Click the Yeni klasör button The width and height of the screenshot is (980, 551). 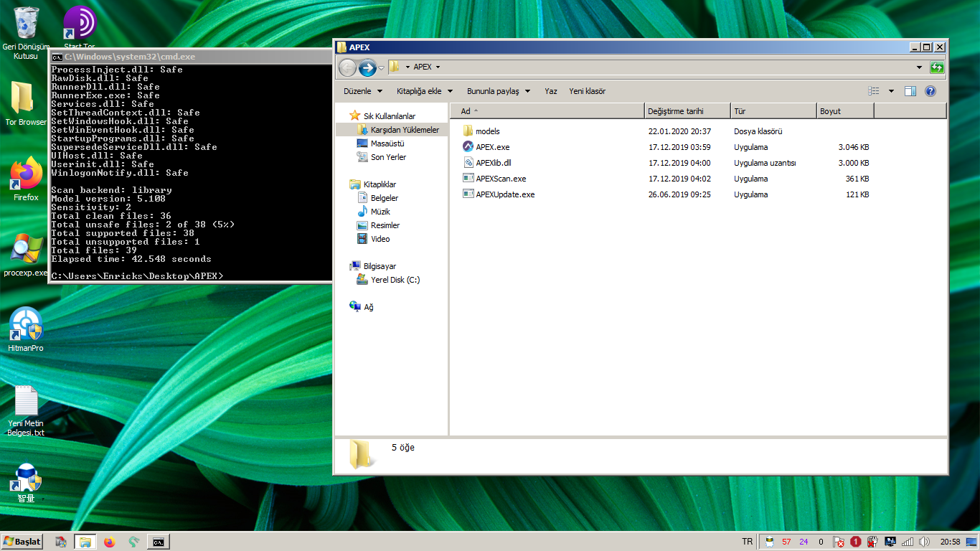click(587, 91)
